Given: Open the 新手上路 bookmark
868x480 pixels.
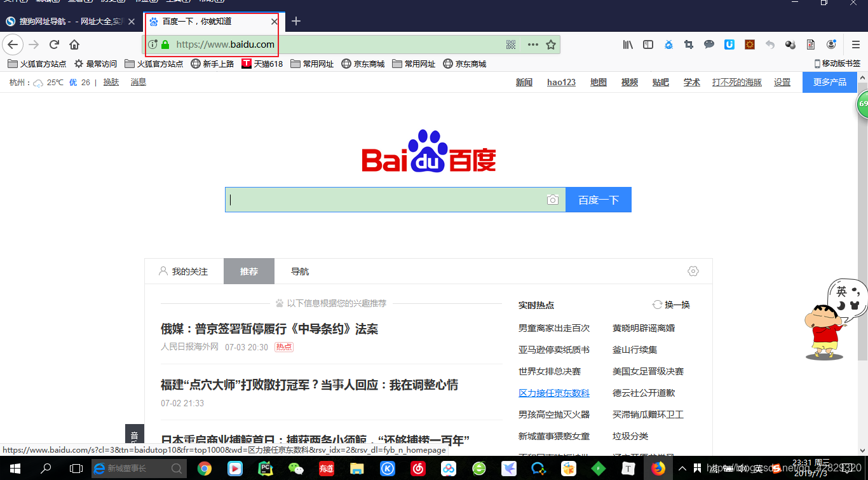Looking at the screenshot, I should click(x=212, y=64).
